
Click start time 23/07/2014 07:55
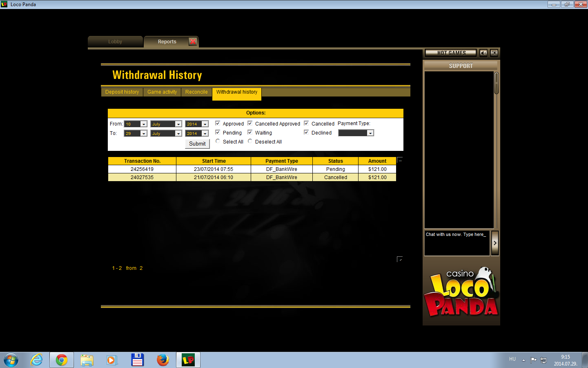(x=214, y=169)
